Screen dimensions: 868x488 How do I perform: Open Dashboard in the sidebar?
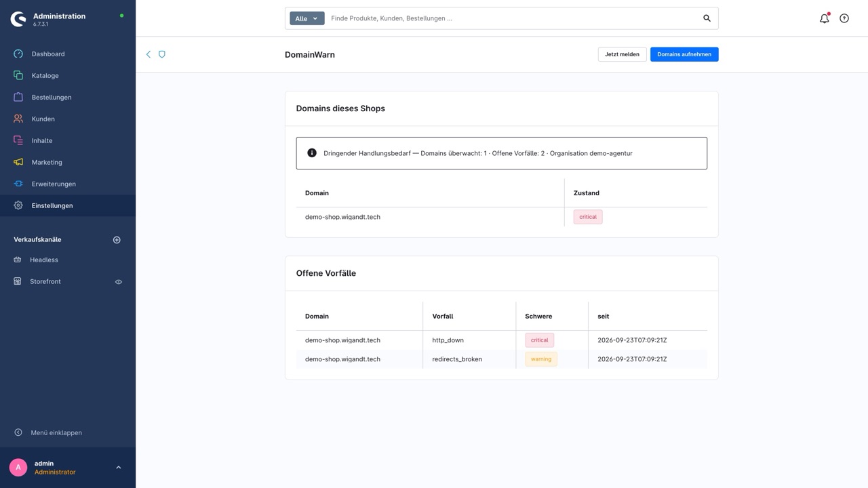pos(48,54)
